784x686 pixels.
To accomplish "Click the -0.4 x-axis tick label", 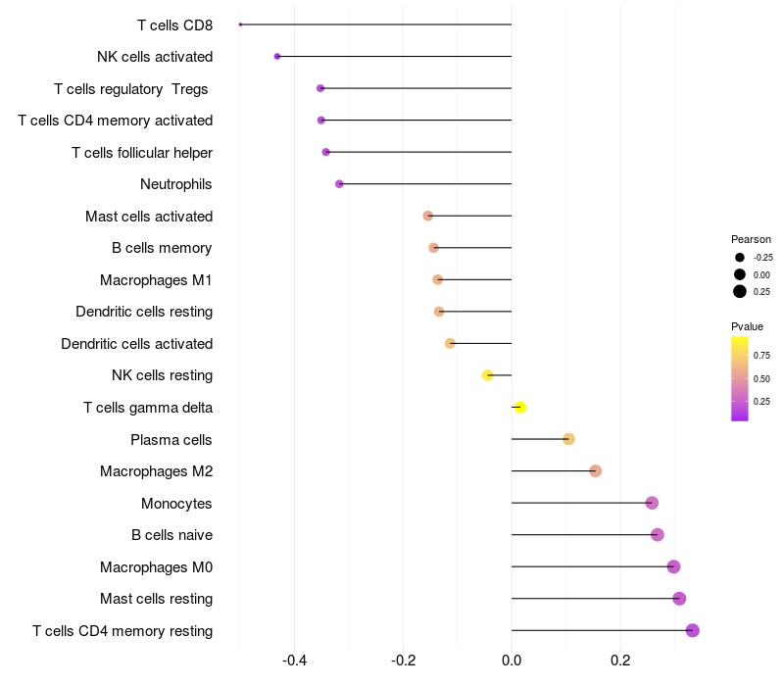I will point(295,661).
